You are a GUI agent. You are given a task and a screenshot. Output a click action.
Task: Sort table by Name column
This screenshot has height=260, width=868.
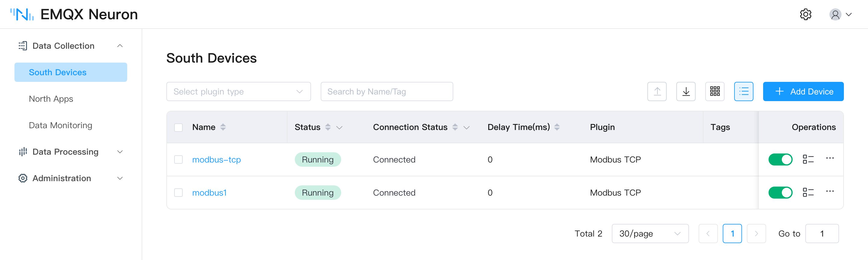tap(223, 127)
